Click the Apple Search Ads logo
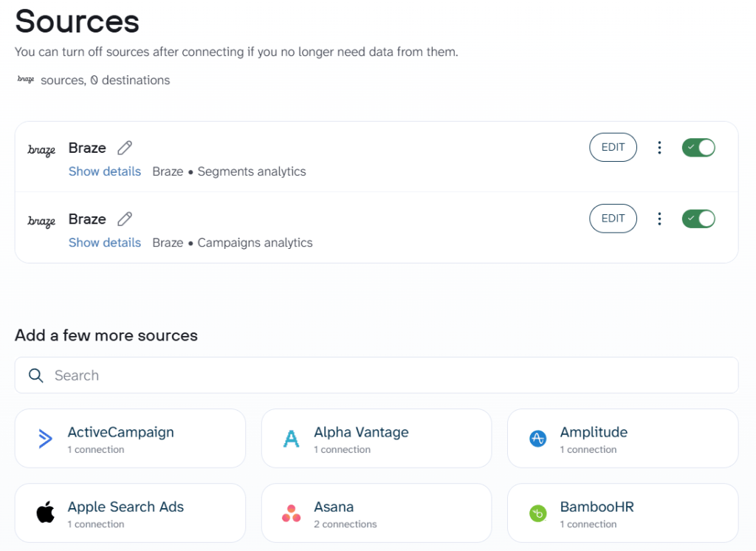This screenshot has height=551, width=756. (45, 513)
